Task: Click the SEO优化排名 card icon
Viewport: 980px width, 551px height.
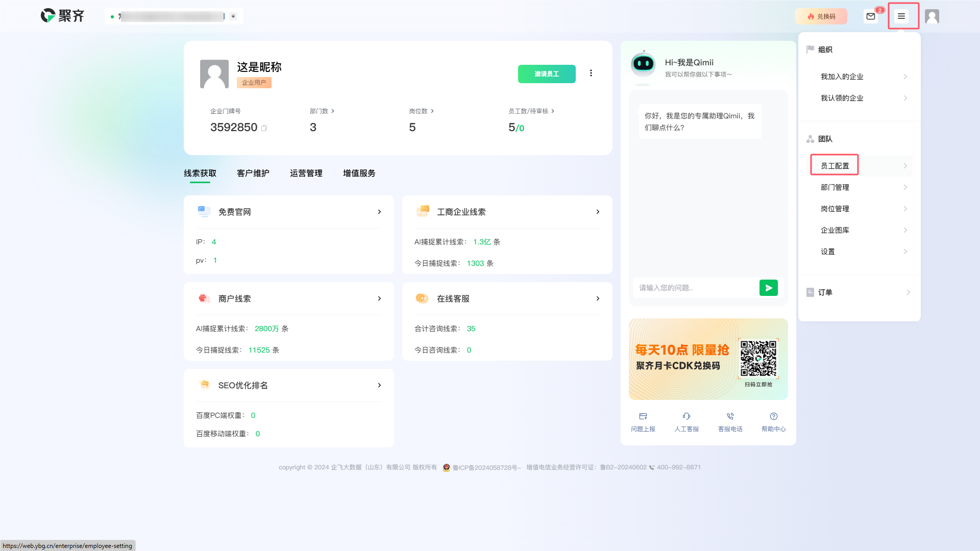Action: (204, 385)
